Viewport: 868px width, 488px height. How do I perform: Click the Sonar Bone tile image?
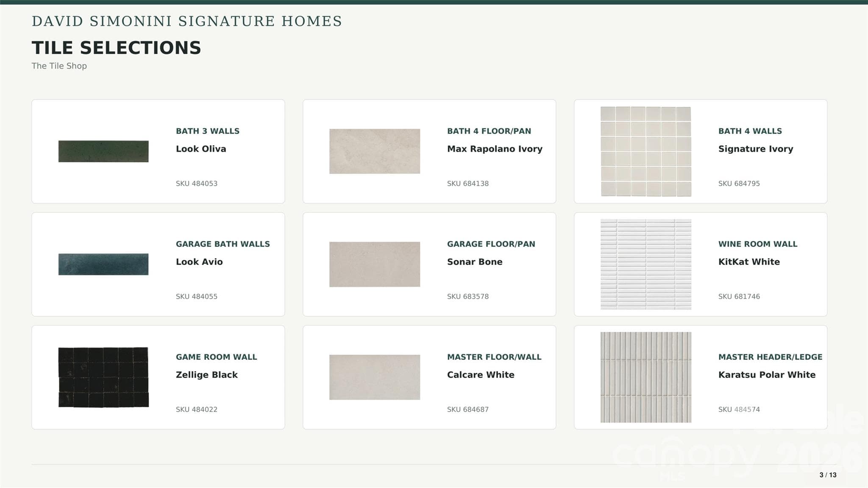tap(375, 264)
